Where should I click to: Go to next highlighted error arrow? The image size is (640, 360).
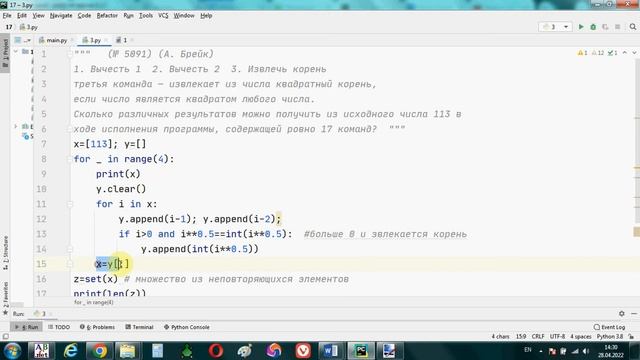point(634,53)
